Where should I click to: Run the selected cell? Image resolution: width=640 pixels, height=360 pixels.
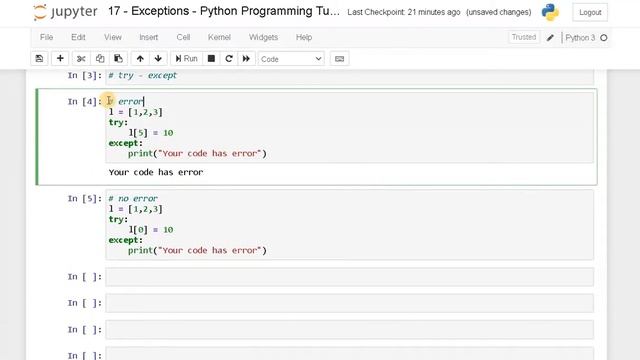coord(186,59)
